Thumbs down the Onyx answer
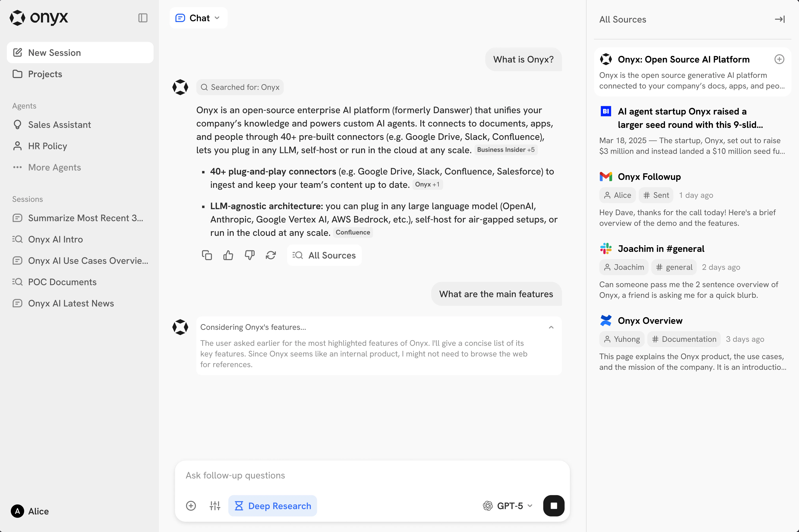The height and width of the screenshot is (532, 799). 250,255
